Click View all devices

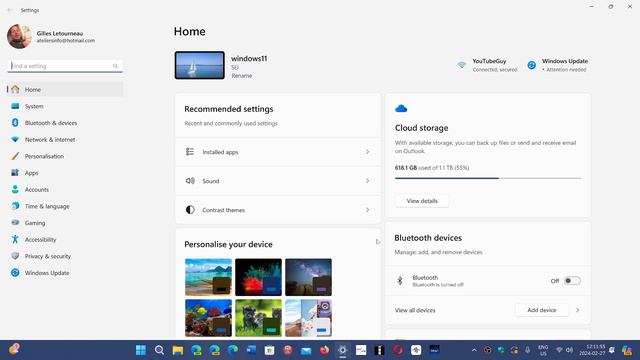(x=415, y=310)
